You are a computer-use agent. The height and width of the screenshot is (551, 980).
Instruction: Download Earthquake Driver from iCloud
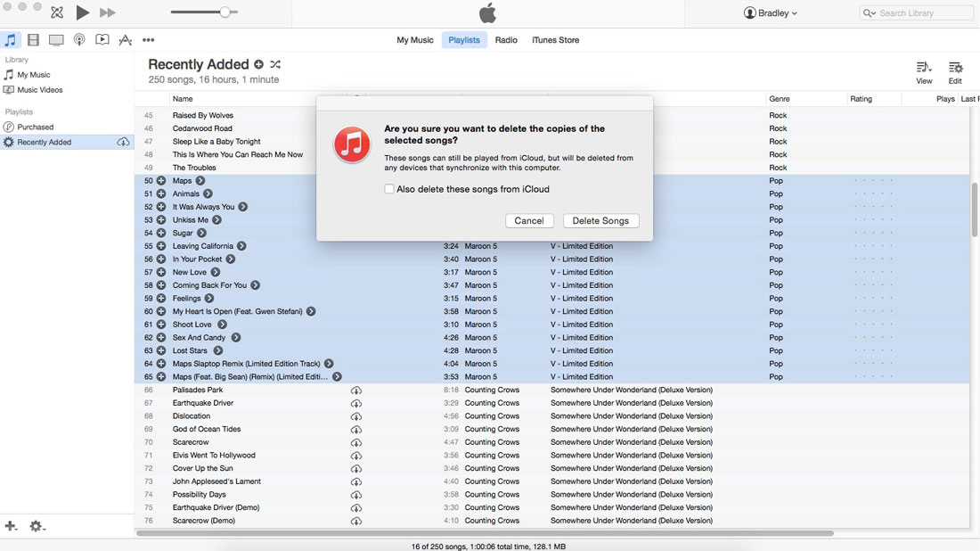click(356, 403)
